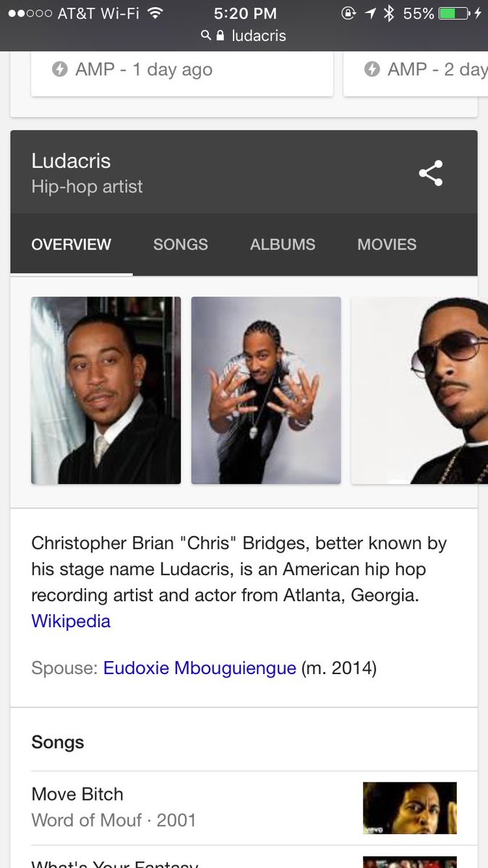This screenshot has height=868, width=488.
Task: Tap the ludacris address bar text
Action: point(259,35)
